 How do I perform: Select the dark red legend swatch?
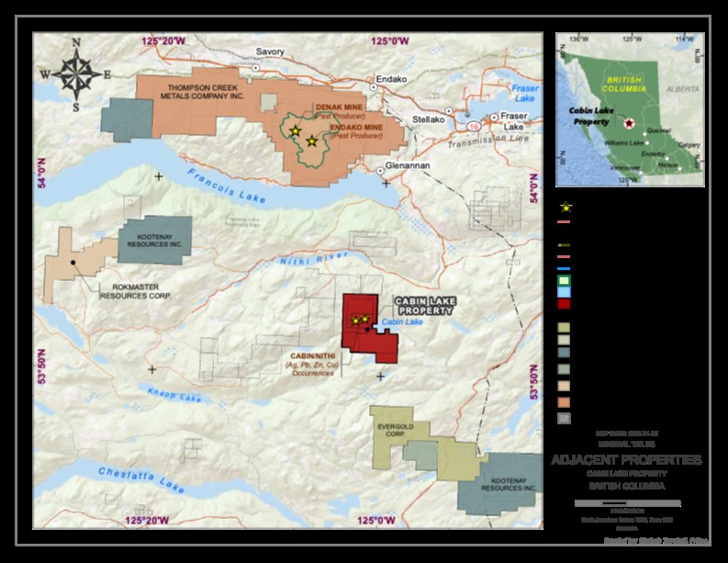[564, 304]
